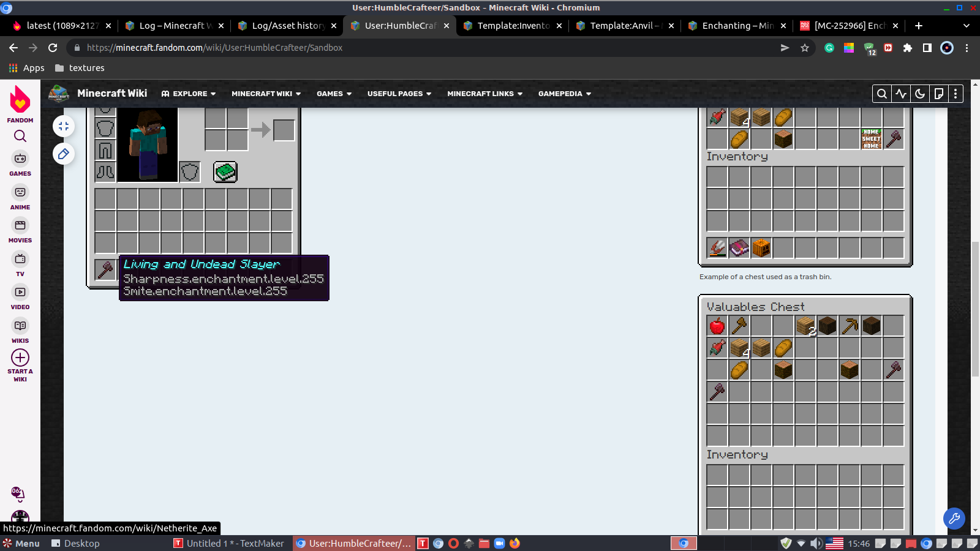Switch to the Log/Asset history tab

(286, 26)
